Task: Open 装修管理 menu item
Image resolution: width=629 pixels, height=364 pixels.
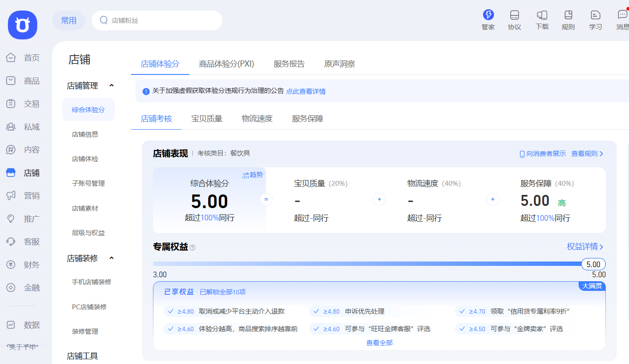Action: click(x=85, y=332)
